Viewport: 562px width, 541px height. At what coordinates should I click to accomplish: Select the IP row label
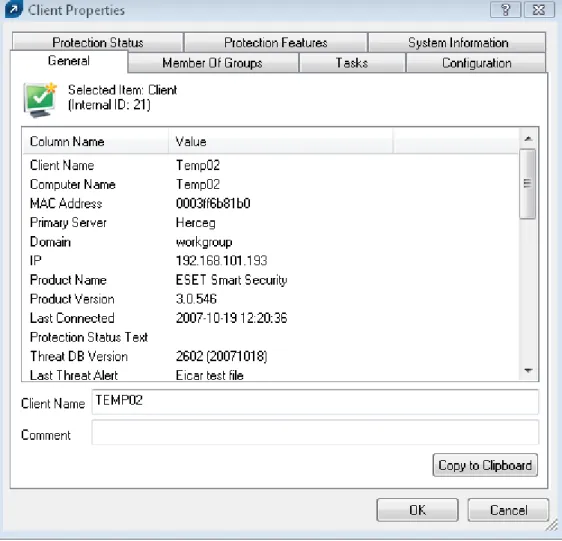36,261
